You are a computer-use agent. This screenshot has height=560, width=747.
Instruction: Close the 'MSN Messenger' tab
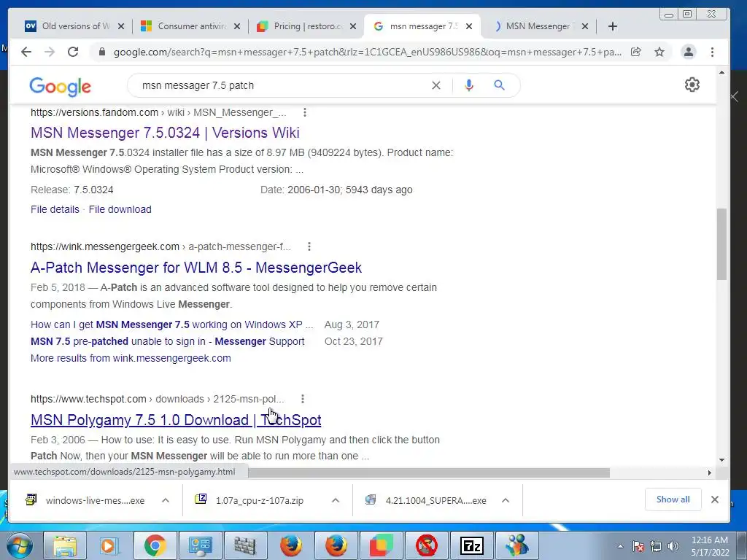click(x=585, y=26)
